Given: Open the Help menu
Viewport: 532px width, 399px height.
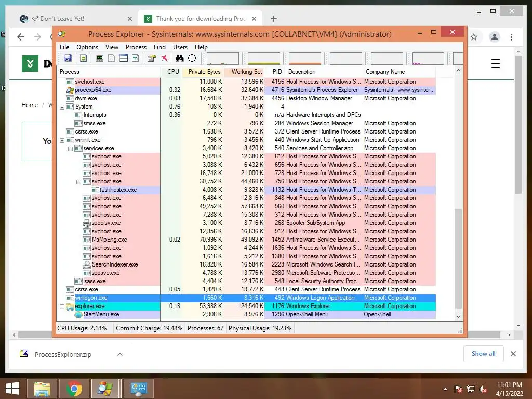Looking at the screenshot, I should tap(201, 47).
